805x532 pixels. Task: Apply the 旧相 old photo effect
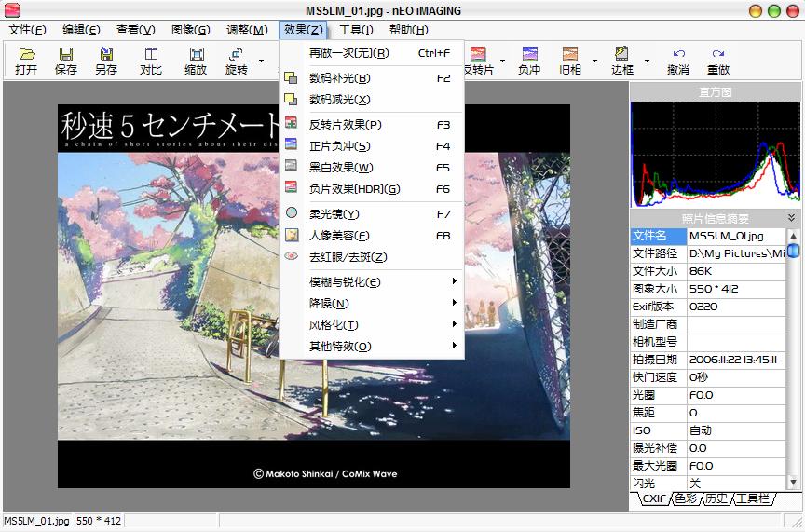pos(570,61)
